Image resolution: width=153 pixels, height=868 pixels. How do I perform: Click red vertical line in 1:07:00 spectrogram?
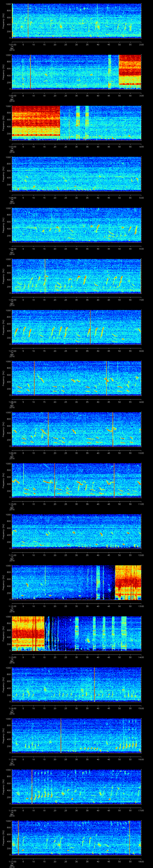pyautogui.click(x=90, y=327)
